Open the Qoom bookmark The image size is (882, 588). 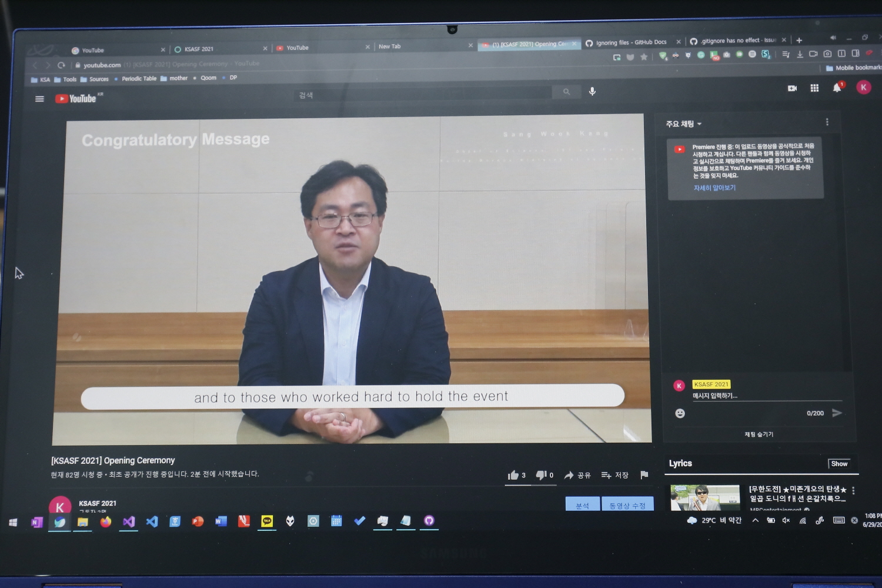point(205,78)
